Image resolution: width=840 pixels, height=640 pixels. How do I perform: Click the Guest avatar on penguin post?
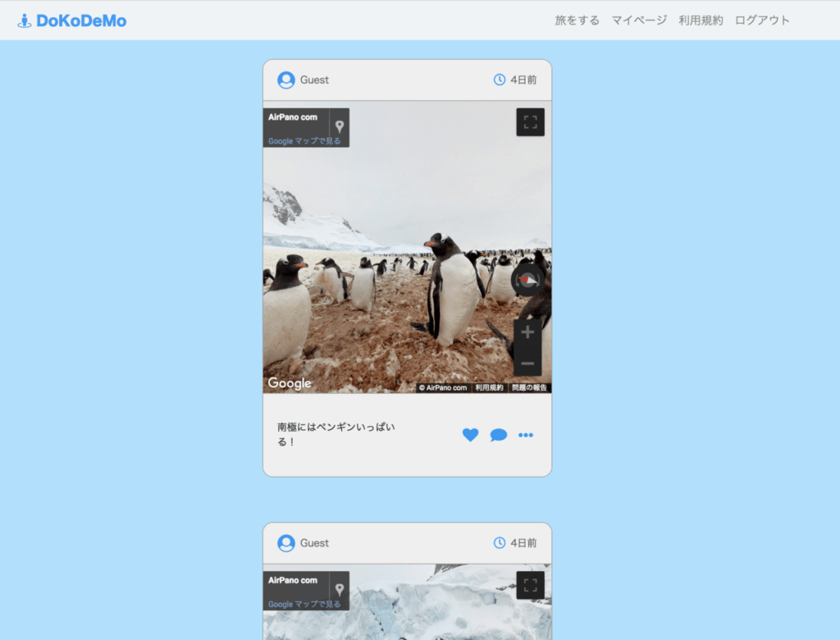pyautogui.click(x=286, y=80)
